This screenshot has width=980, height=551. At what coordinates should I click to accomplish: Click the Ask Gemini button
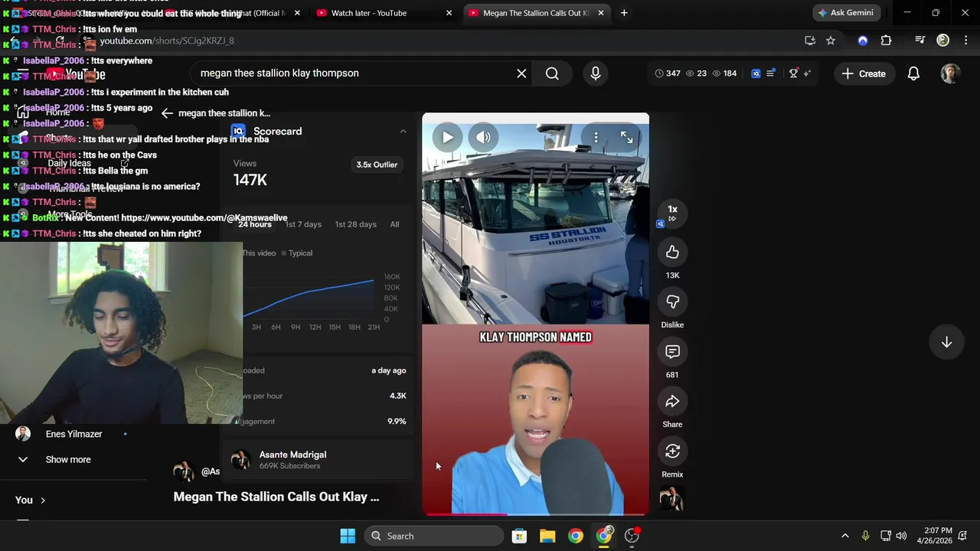(847, 13)
